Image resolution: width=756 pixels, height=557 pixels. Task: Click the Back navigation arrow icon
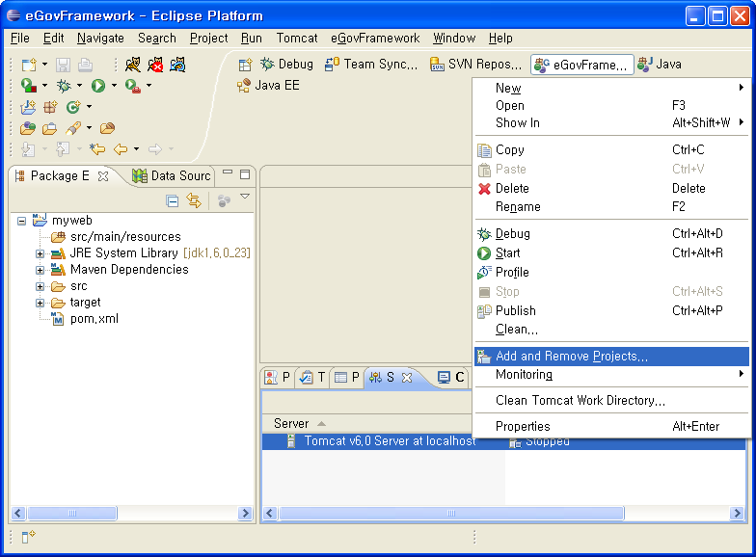(x=121, y=148)
